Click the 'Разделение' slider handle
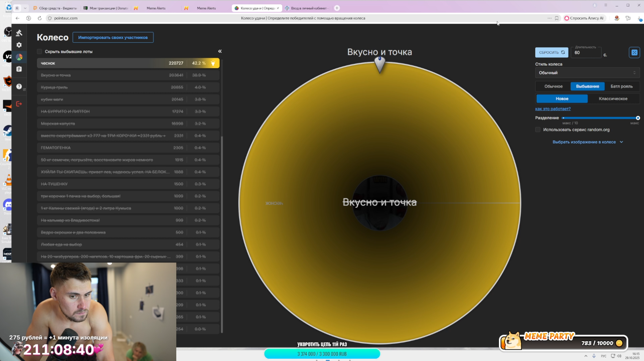The width and height of the screenshot is (644, 361). pyautogui.click(x=638, y=118)
